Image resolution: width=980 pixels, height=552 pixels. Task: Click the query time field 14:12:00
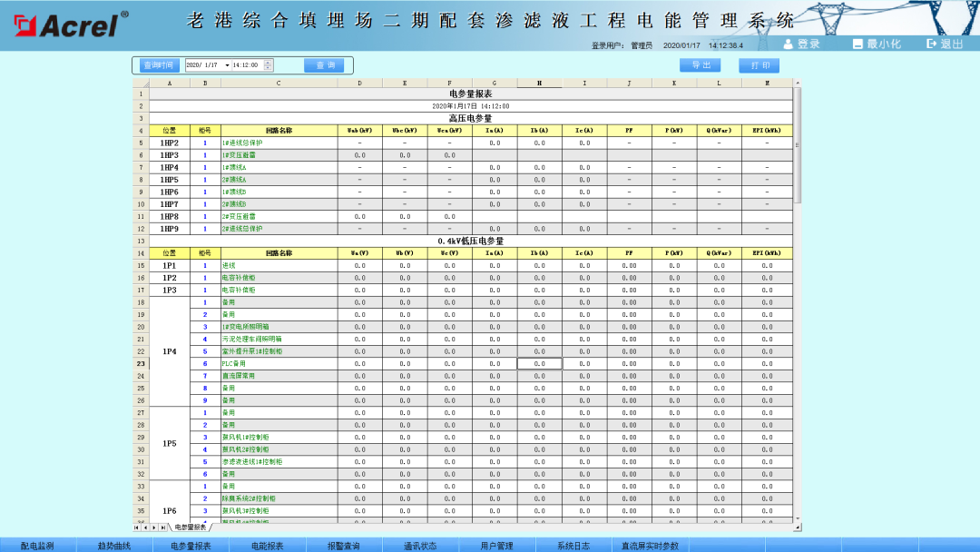[x=248, y=65]
